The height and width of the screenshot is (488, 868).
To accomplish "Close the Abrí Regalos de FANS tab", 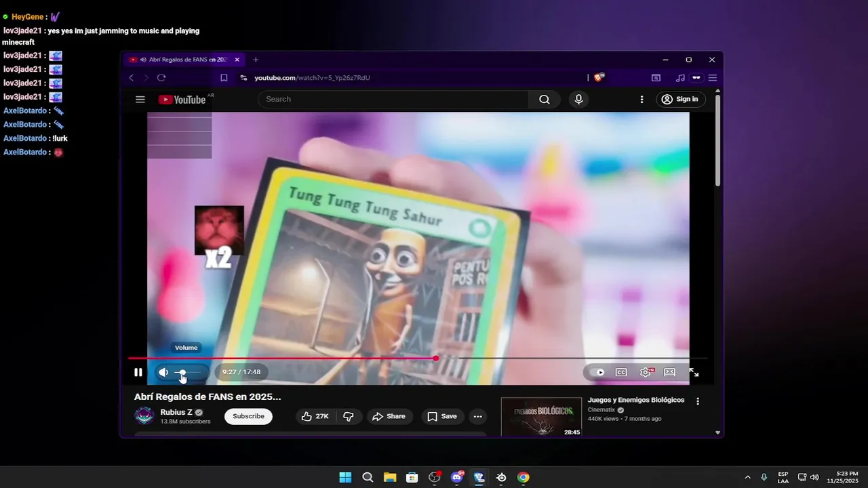I will (x=237, y=60).
